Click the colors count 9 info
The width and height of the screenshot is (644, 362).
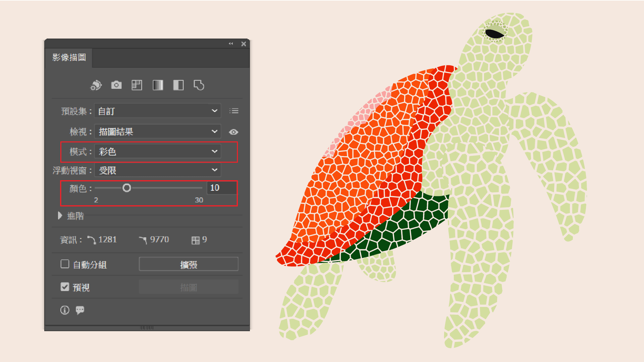click(x=199, y=240)
